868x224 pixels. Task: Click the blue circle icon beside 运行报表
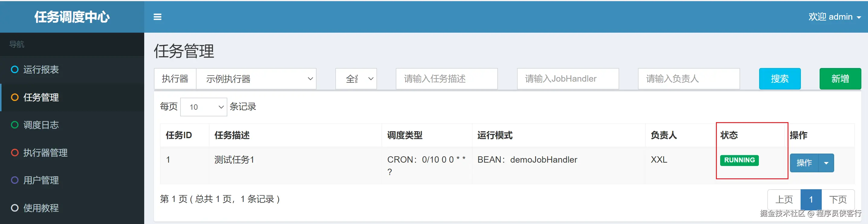click(x=15, y=70)
